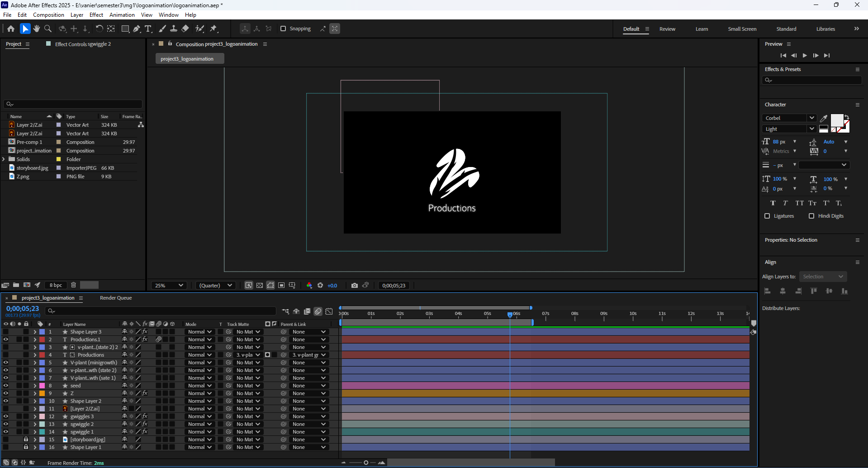Enable the Ligatures checkbox
The image size is (868, 468).
click(x=767, y=216)
